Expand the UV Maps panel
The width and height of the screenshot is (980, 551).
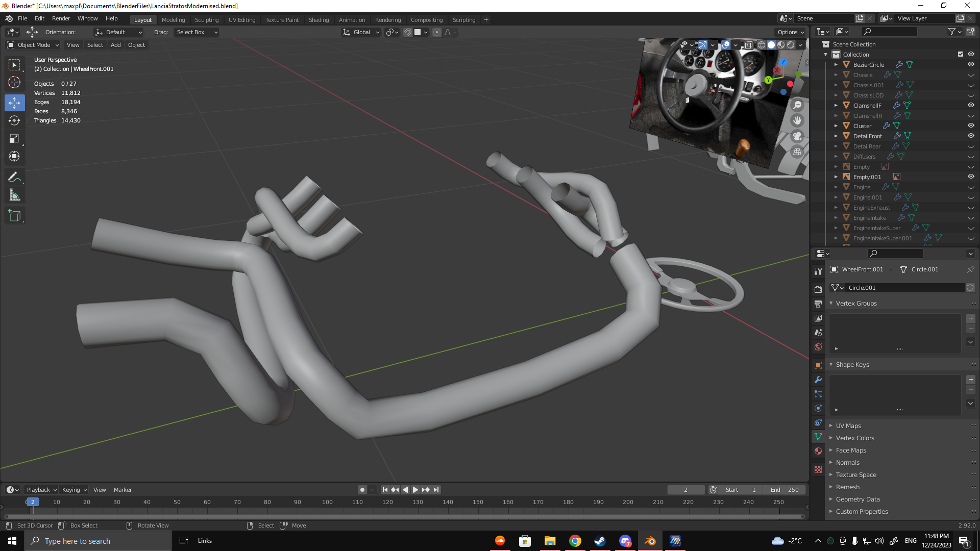848,425
